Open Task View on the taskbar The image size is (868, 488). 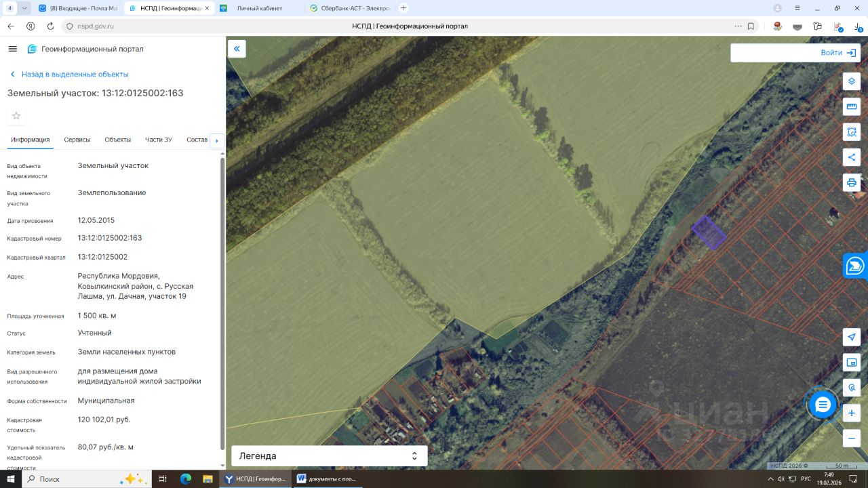(x=163, y=479)
